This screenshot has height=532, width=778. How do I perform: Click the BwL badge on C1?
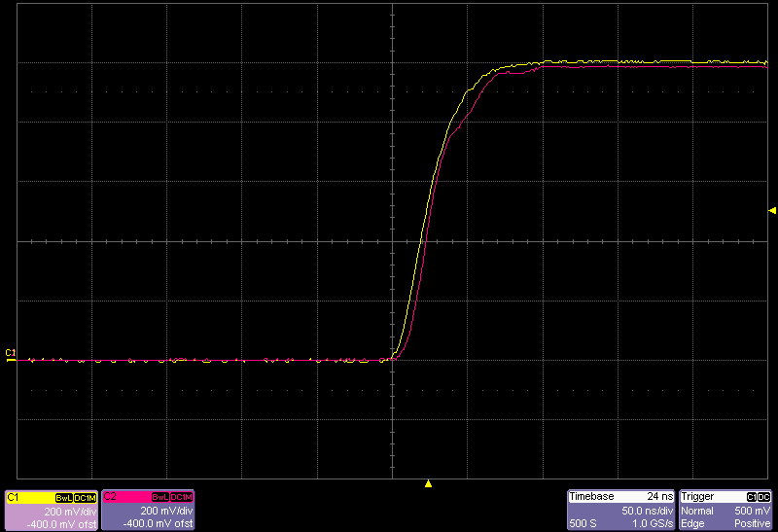(64, 498)
